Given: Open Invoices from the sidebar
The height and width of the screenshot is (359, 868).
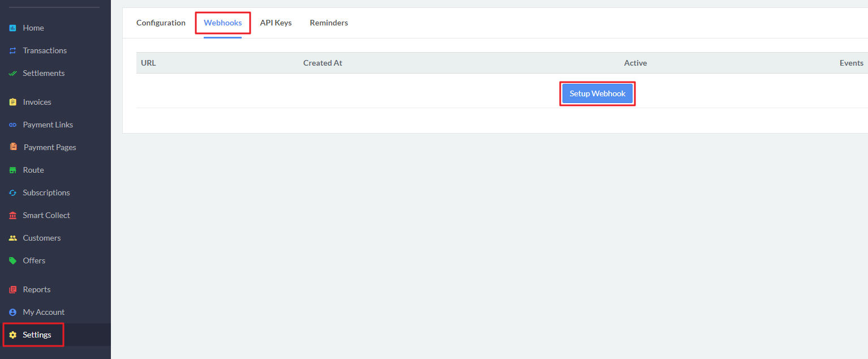Looking at the screenshot, I should (x=37, y=102).
